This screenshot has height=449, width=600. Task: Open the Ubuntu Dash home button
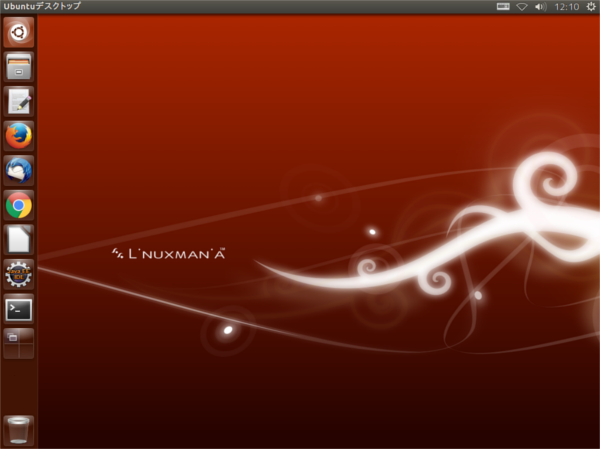(x=18, y=33)
